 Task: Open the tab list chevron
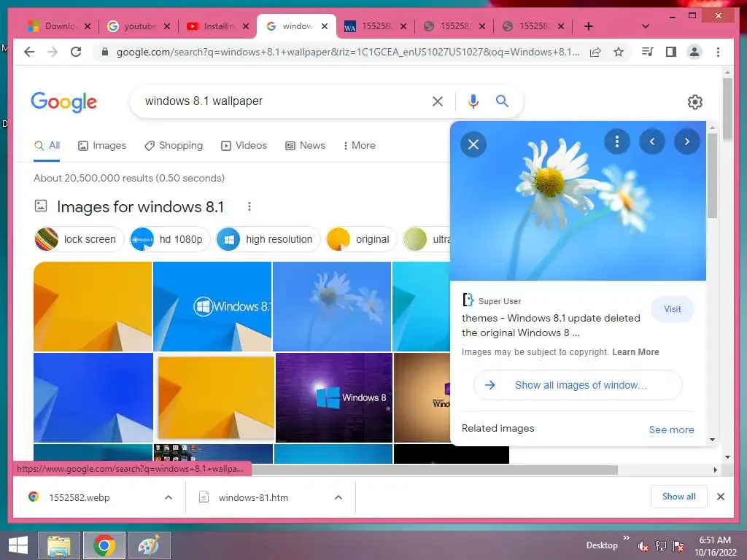point(646,26)
